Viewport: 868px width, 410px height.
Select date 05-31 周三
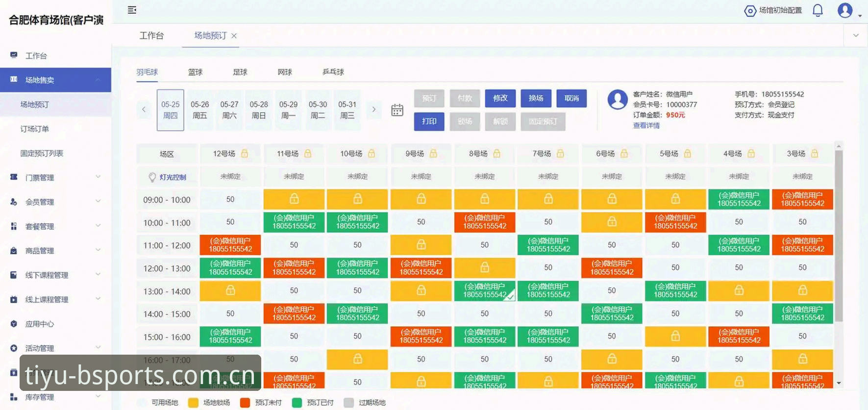[x=347, y=110]
